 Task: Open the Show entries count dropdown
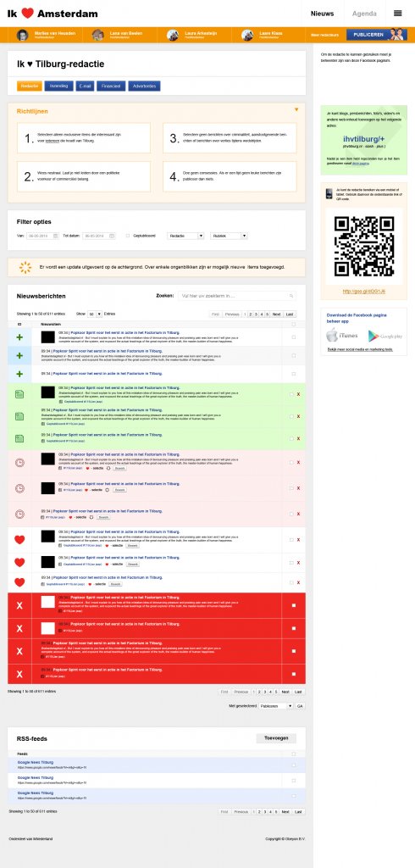point(95,314)
